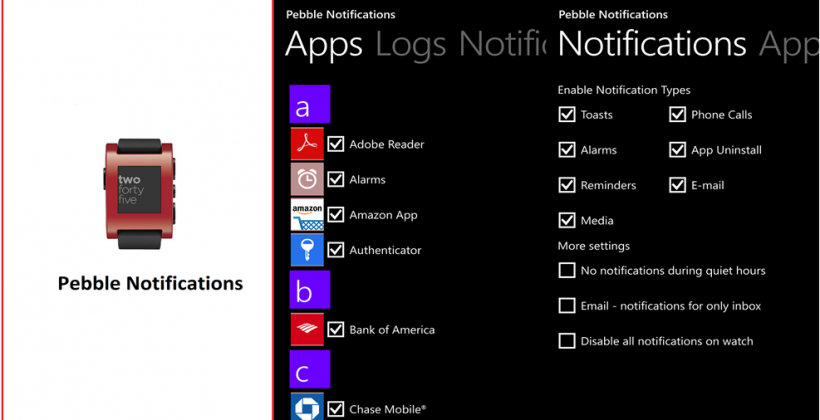Enable no notifications during quiet hours

[567, 270]
